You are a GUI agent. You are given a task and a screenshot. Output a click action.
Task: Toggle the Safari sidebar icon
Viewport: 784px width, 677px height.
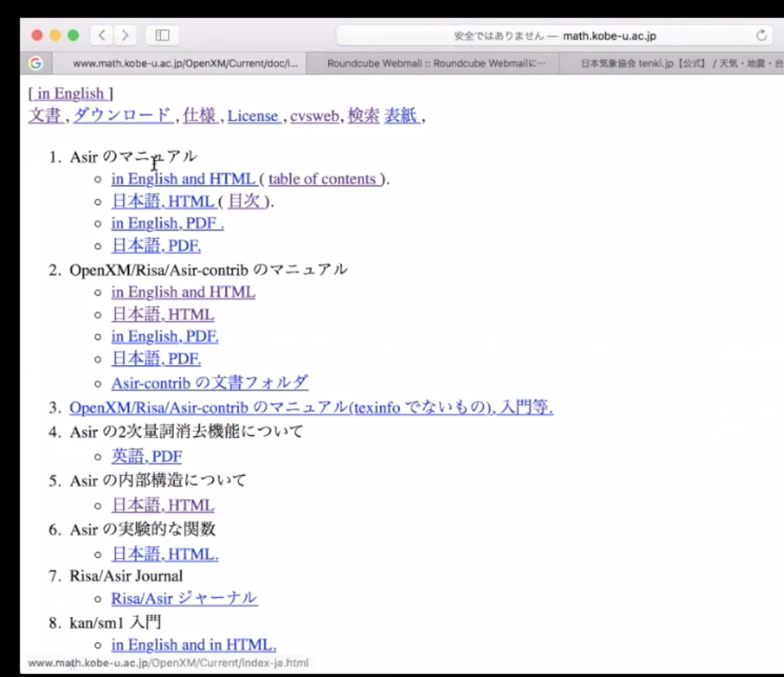(x=162, y=35)
